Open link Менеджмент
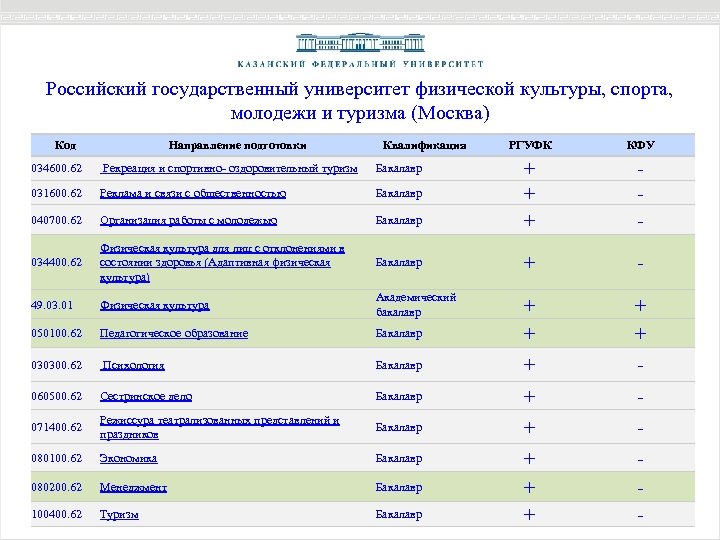This screenshot has width=720, height=540. click(x=133, y=487)
